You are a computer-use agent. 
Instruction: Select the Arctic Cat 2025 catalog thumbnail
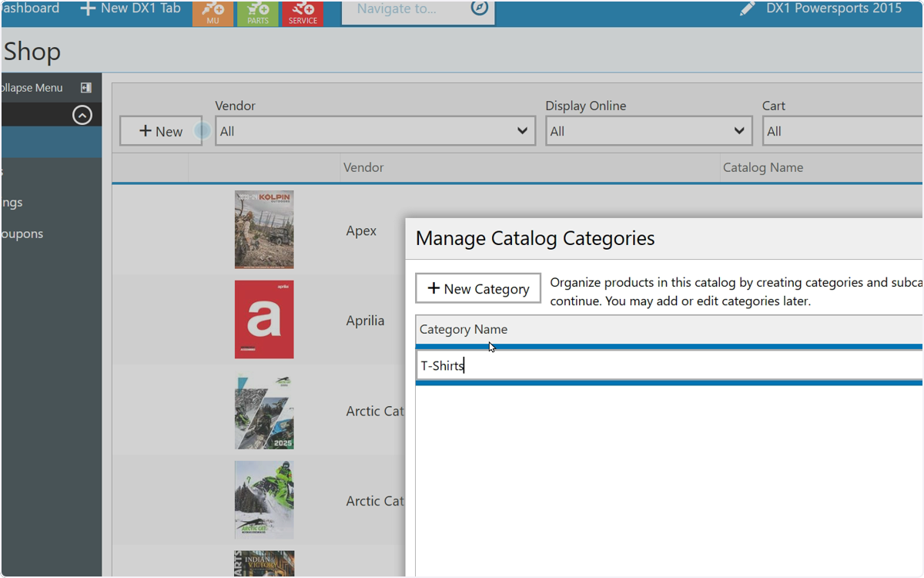(x=264, y=411)
